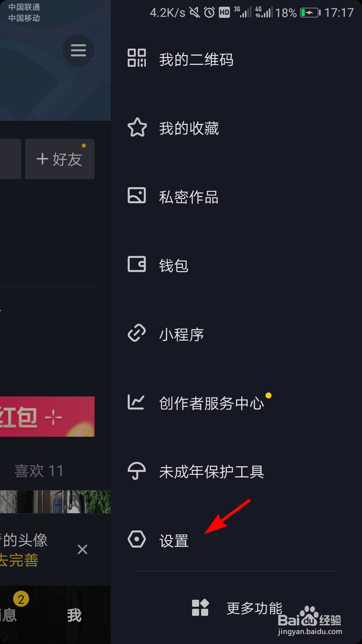The height and width of the screenshot is (644, 362).
Task: Expand 更多功能 options
Action: (237, 608)
